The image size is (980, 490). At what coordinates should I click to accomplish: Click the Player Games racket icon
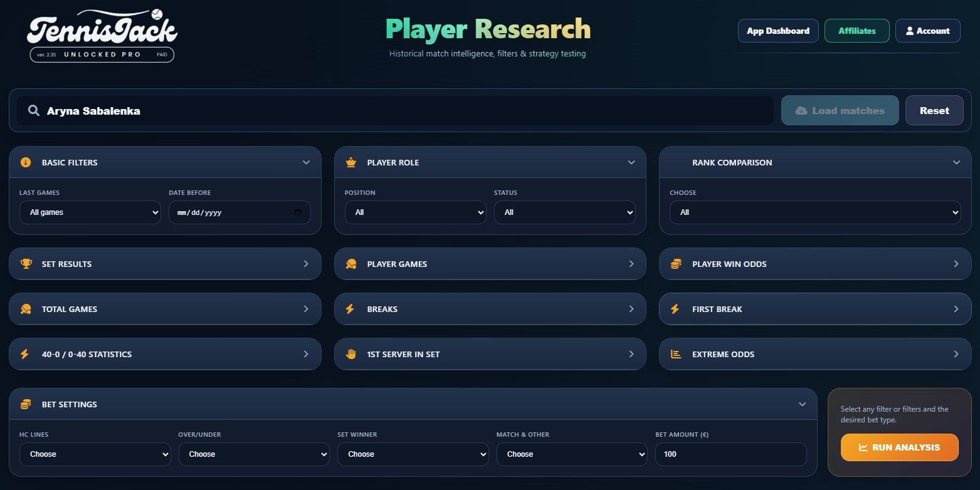351,264
